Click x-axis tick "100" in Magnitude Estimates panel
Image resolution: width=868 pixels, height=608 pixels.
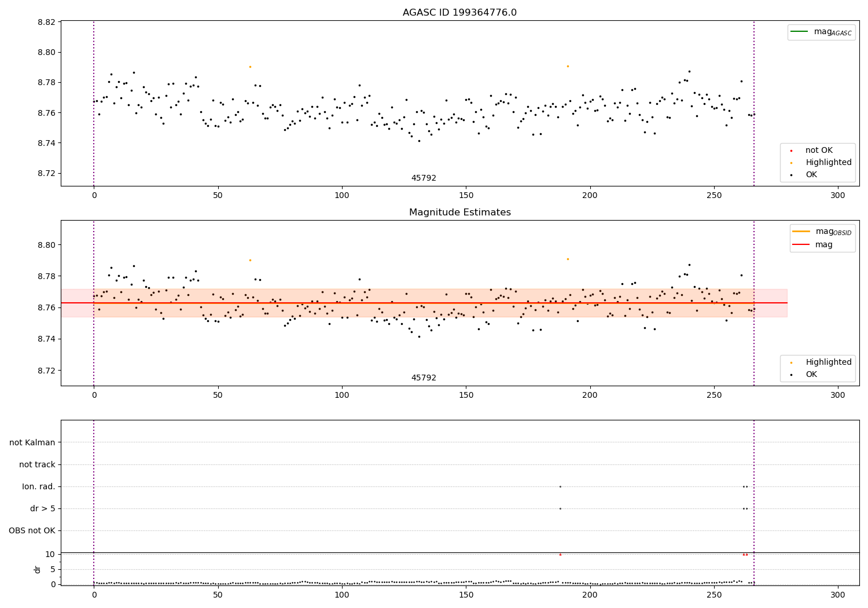coord(342,395)
